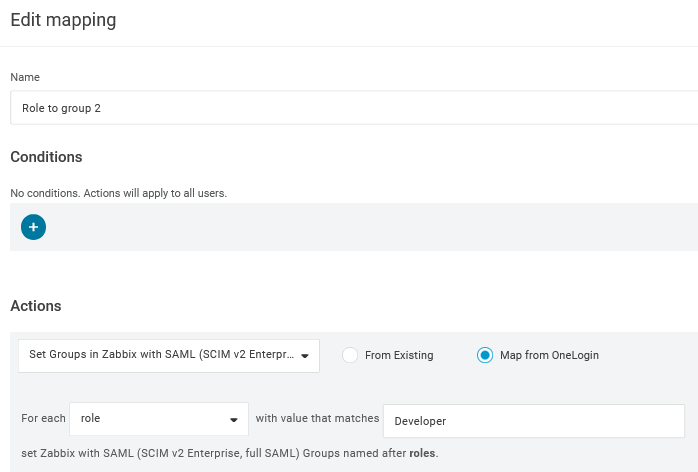The height and width of the screenshot is (472, 698).
Task: Click the with value that matches label
Action: point(317,420)
